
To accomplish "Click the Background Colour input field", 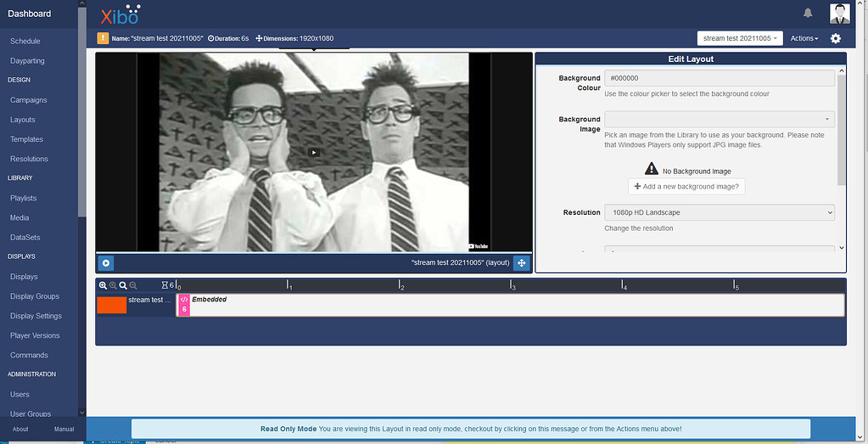I will (719, 78).
